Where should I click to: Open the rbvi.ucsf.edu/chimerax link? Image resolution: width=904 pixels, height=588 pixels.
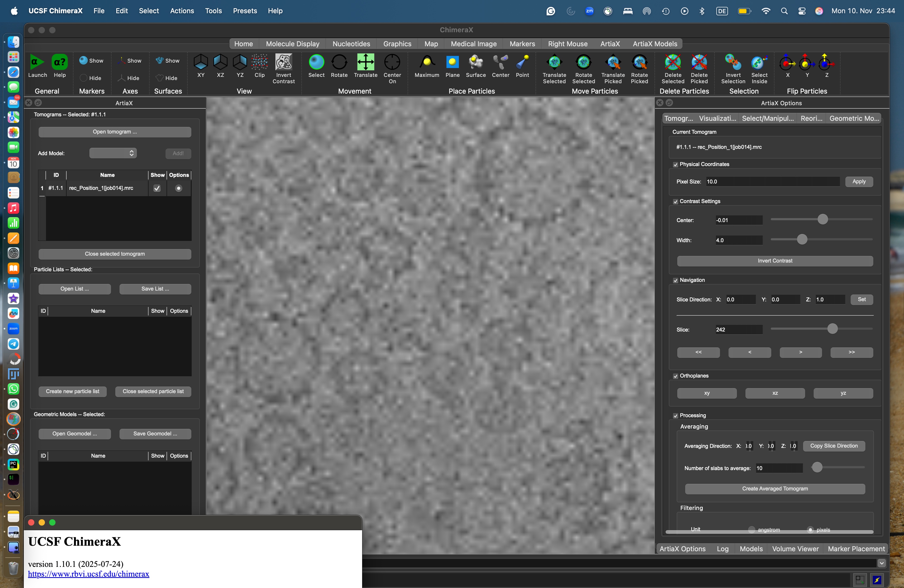pos(89,574)
